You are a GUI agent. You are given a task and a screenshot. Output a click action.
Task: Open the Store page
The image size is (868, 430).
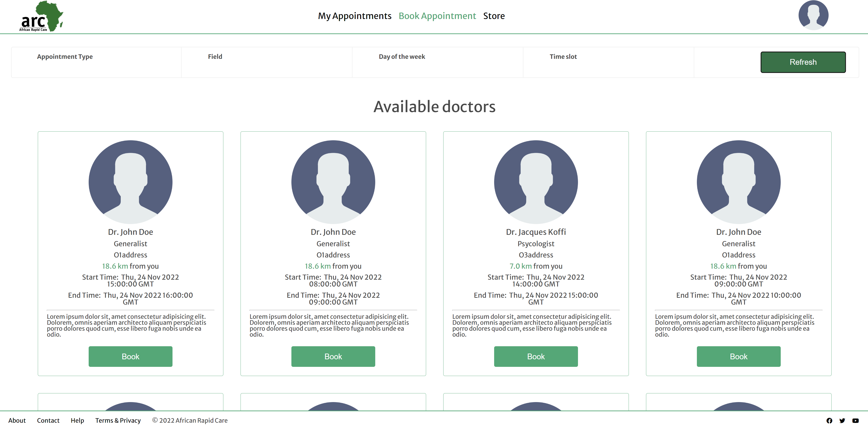[494, 16]
